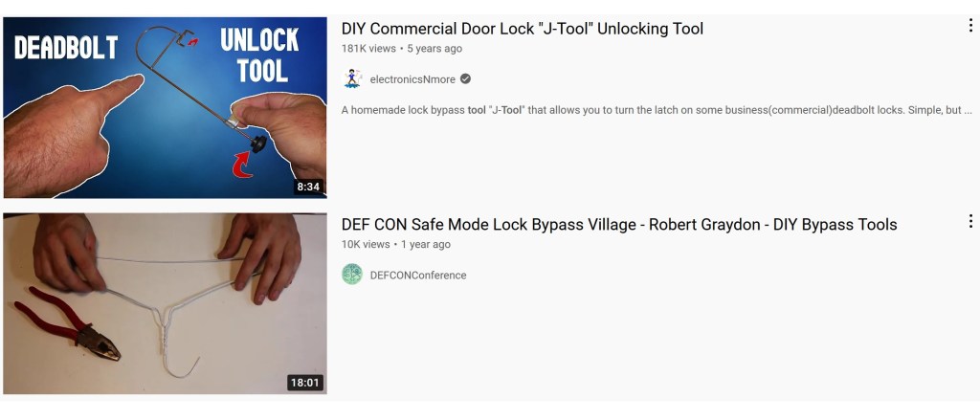Click the homemade lock bypass description text

(x=657, y=110)
